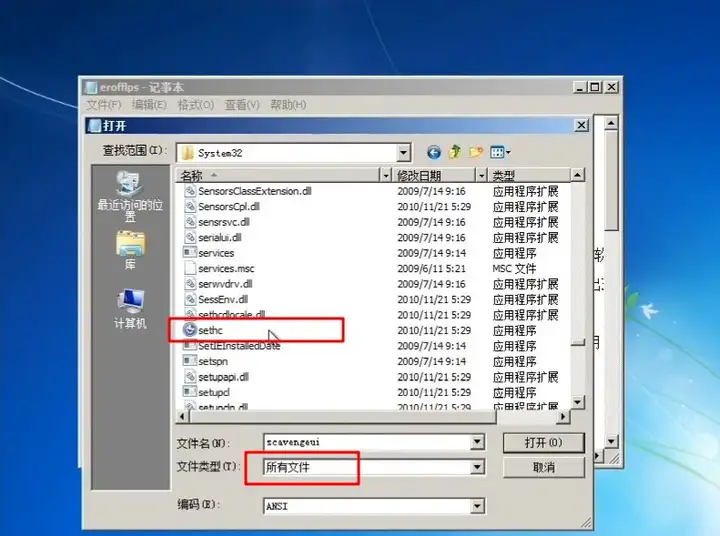Open the Notepad Format (格式) menu

[196, 105]
